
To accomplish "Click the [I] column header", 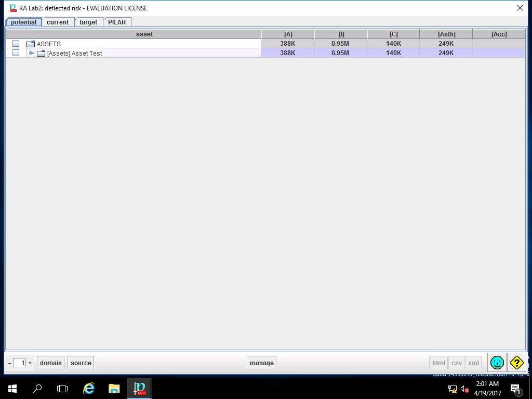I will (x=341, y=34).
